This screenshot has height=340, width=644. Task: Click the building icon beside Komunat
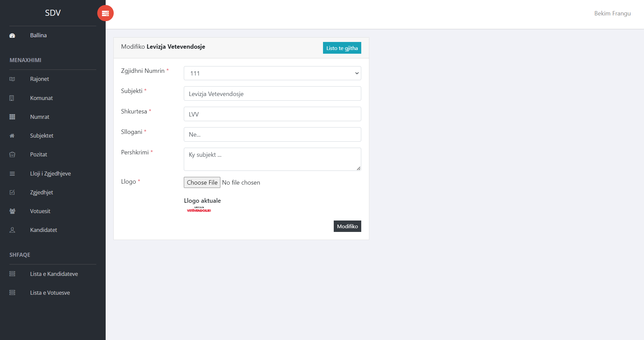pos(12,98)
